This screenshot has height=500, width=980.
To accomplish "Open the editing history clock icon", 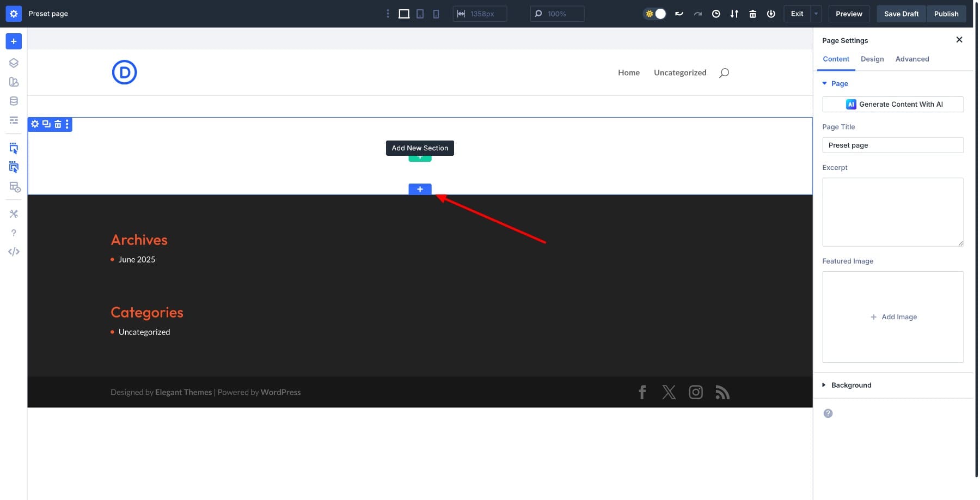I will coord(716,14).
